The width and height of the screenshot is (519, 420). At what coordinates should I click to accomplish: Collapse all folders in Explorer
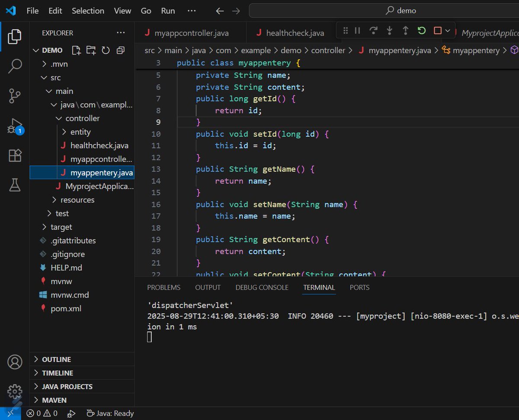pyautogui.click(x=120, y=50)
